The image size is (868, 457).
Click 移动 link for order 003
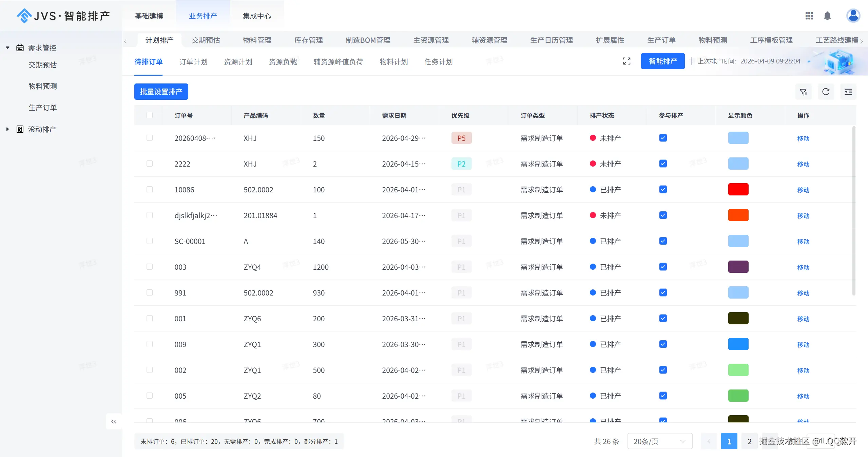(x=803, y=267)
